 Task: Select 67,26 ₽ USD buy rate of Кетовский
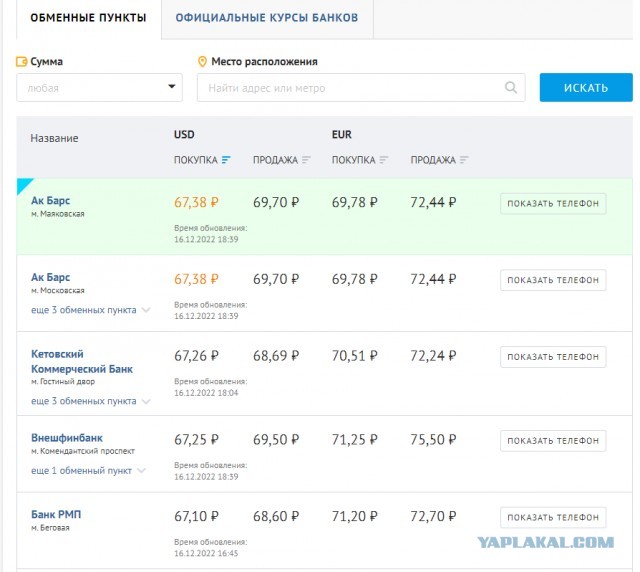pyautogui.click(x=196, y=356)
